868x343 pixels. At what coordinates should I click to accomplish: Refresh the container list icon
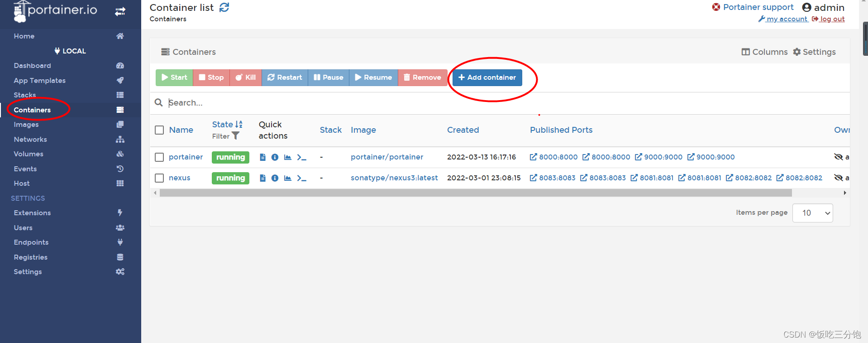[x=224, y=7]
